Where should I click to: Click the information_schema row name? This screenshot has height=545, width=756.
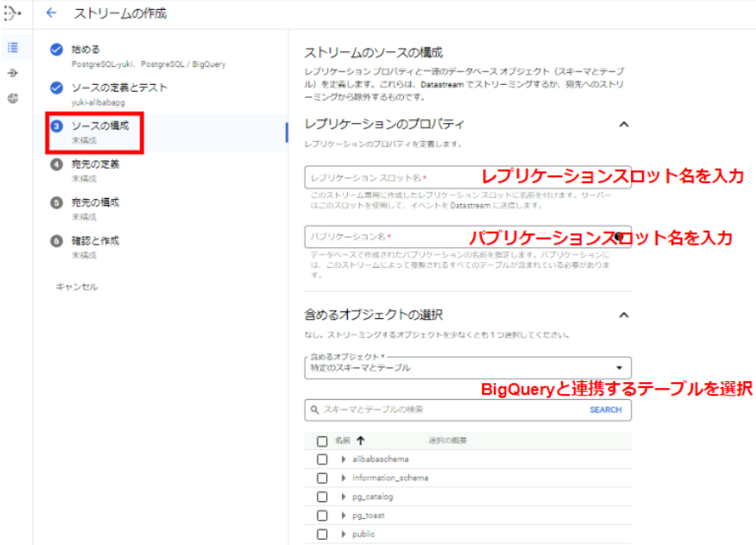[x=390, y=478]
